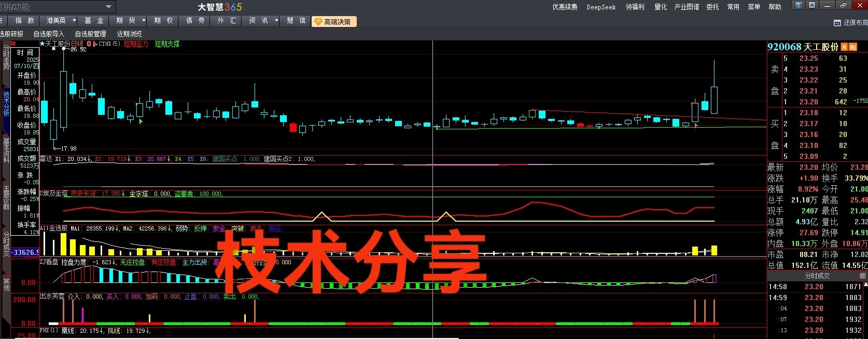Click the star icon before 天工股份日线

pyautogui.click(x=43, y=44)
